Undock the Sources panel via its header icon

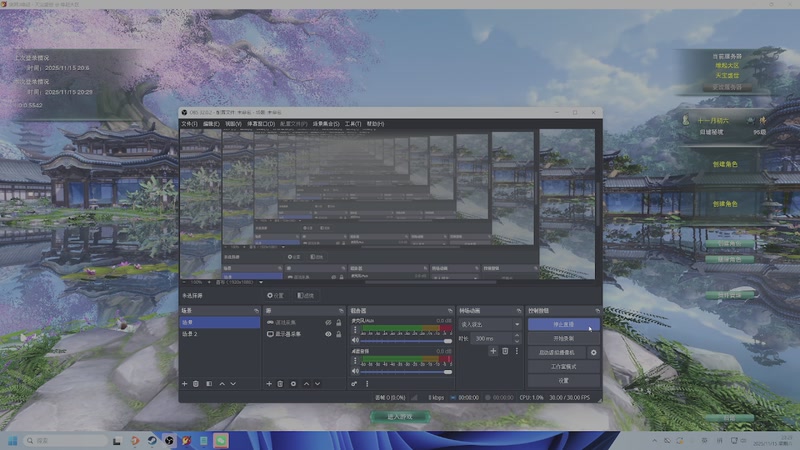point(341,311)
